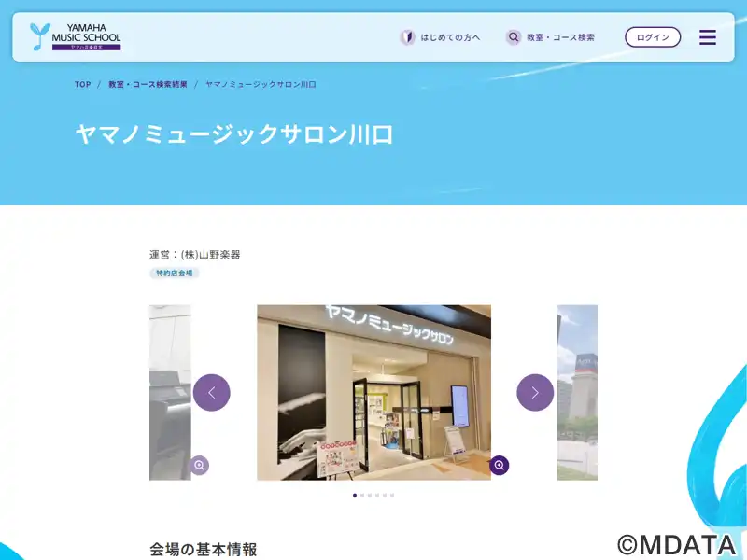Select the second carousel dot
Screen dimensions: 747x560
point(362,496)
